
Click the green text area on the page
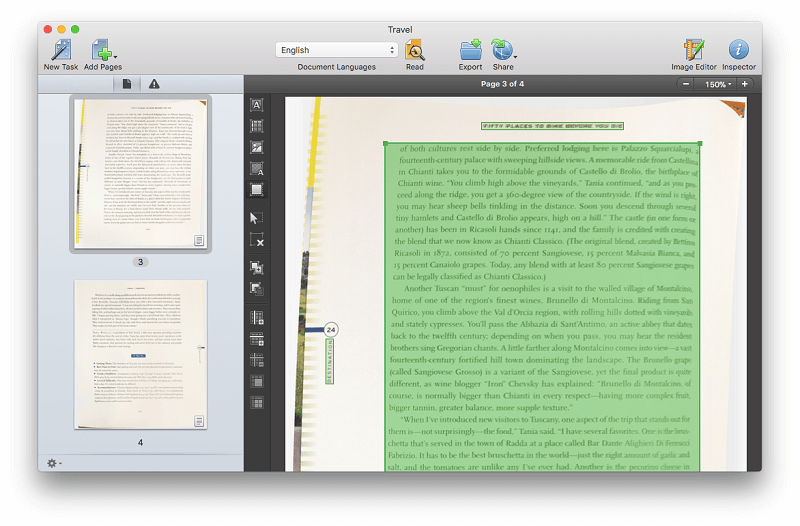point(542,306)
